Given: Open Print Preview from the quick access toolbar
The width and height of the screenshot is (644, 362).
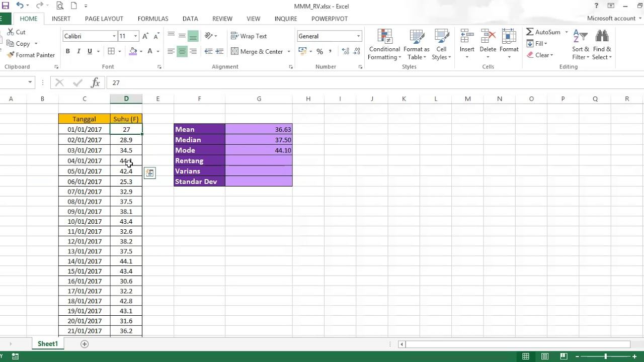Looking at the screenshot, I should pos(60,6).
